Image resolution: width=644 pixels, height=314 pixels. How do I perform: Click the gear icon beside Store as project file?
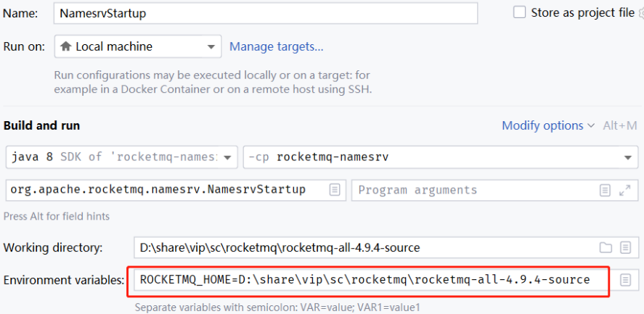pos(642,12)
